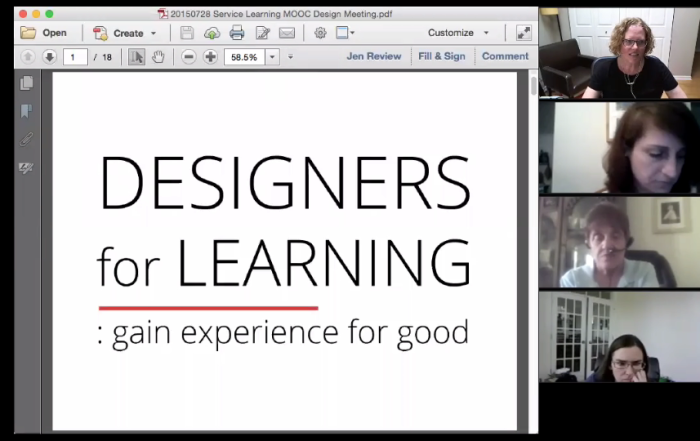Image resolution: width=700 pixels, height=441 pixels.
Task: Go to next page arrow
Action: coord(49,57)
